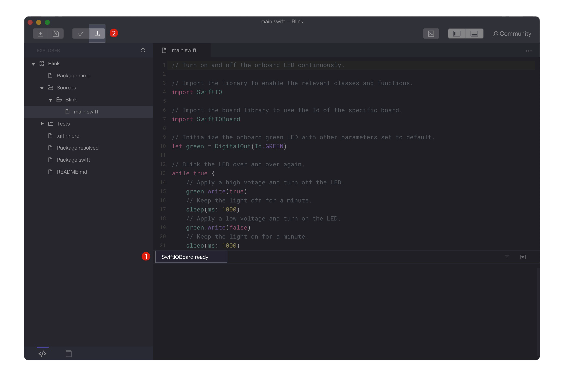Expand the Tests folder
564x392 pixels.
click(x=42, y=124)
